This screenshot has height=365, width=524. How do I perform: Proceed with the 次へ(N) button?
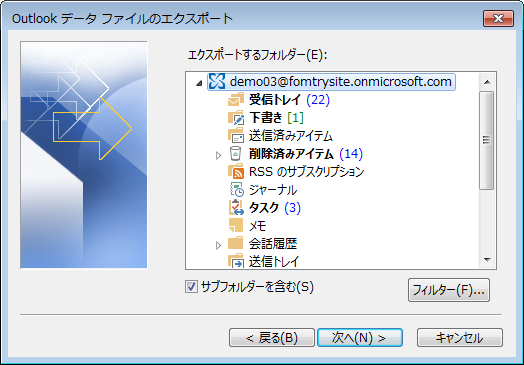[x=360, y=338]
